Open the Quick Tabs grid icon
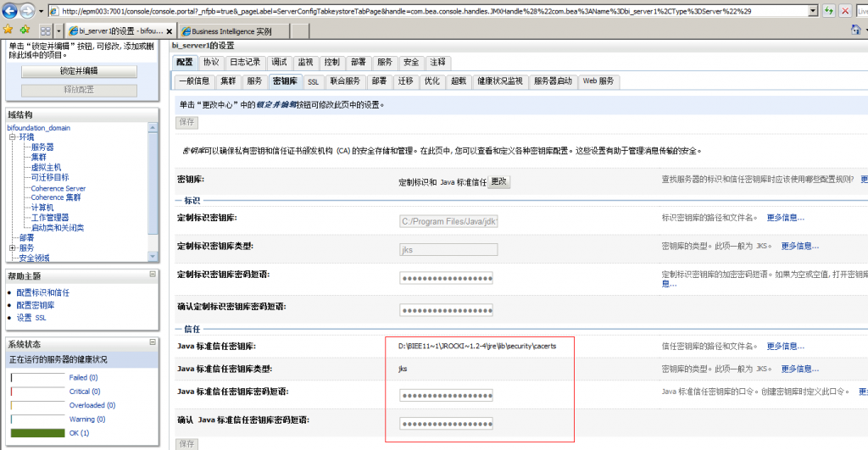The image size is (868, 450). click(x=46, y=31)
